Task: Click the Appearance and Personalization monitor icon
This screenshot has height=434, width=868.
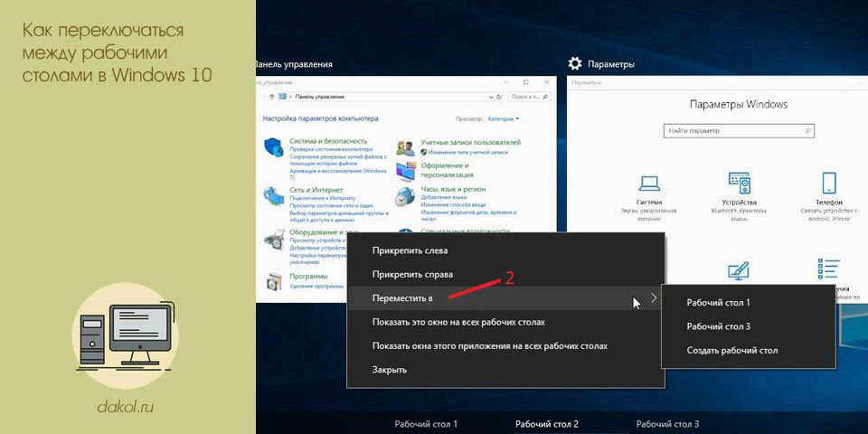Action: [406, 171]
